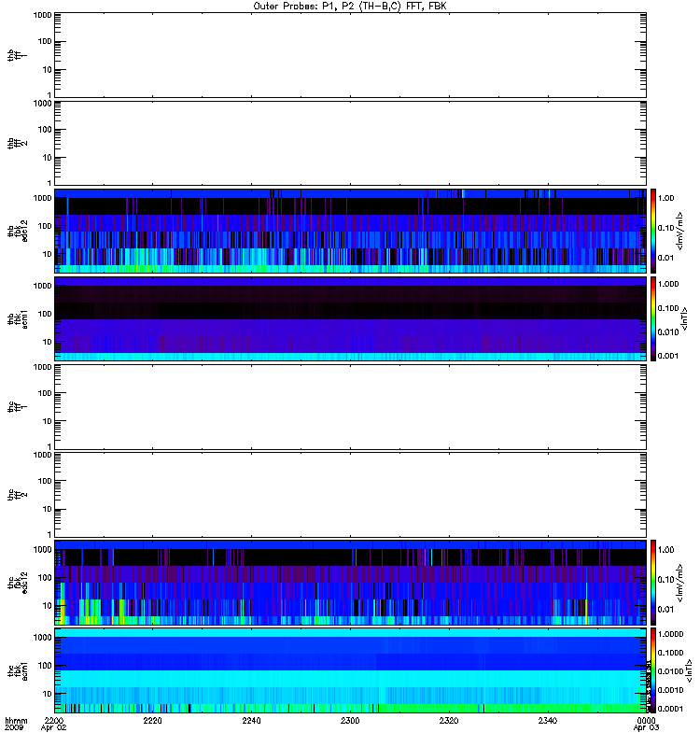Click the "0000" time axis label
The height and width of the screenshot is (747, 700).
pyautogui.click(x=646, y=720)
